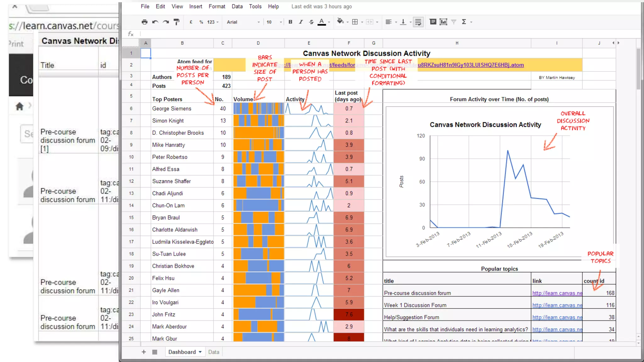
Task: Open the Borders menu
Action: click(x=355, y=22)
